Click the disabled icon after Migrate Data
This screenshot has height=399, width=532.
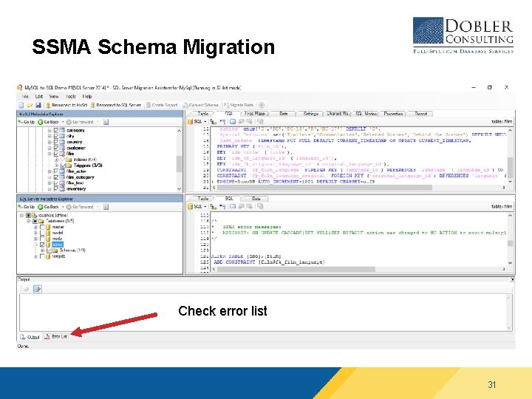(262, 105)
